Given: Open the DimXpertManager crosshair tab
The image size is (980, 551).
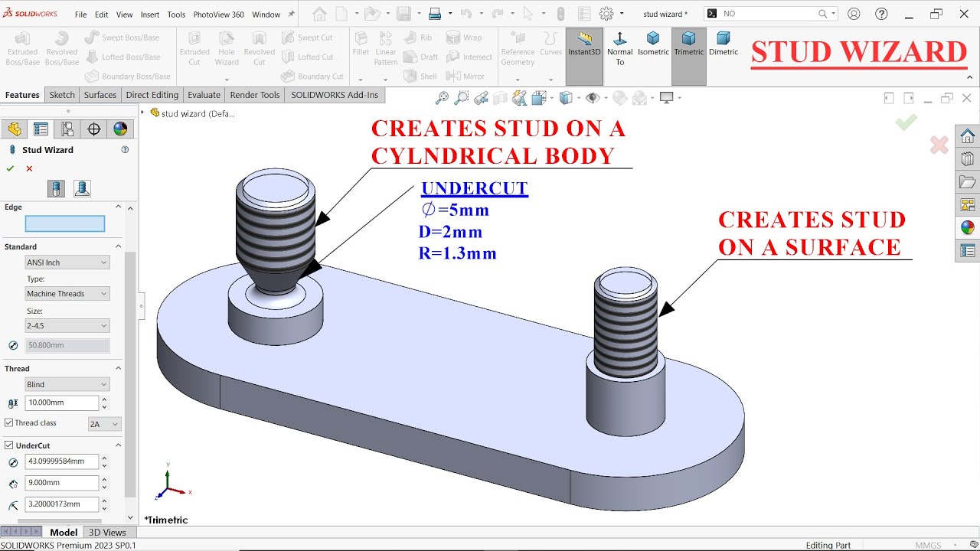Looking at the screenshot, I should coord(94,129).
